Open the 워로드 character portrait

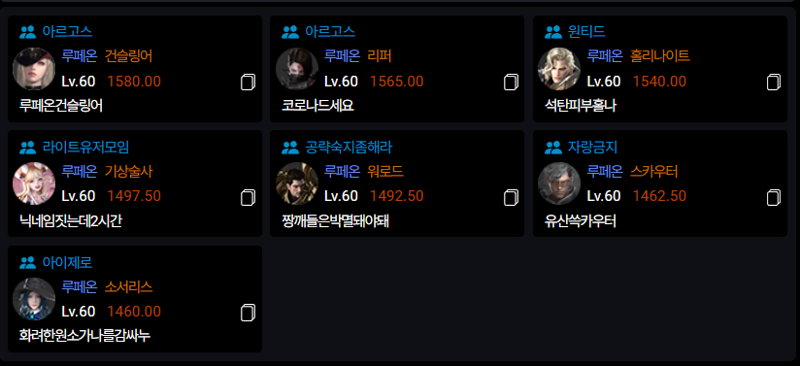(297, 184)
